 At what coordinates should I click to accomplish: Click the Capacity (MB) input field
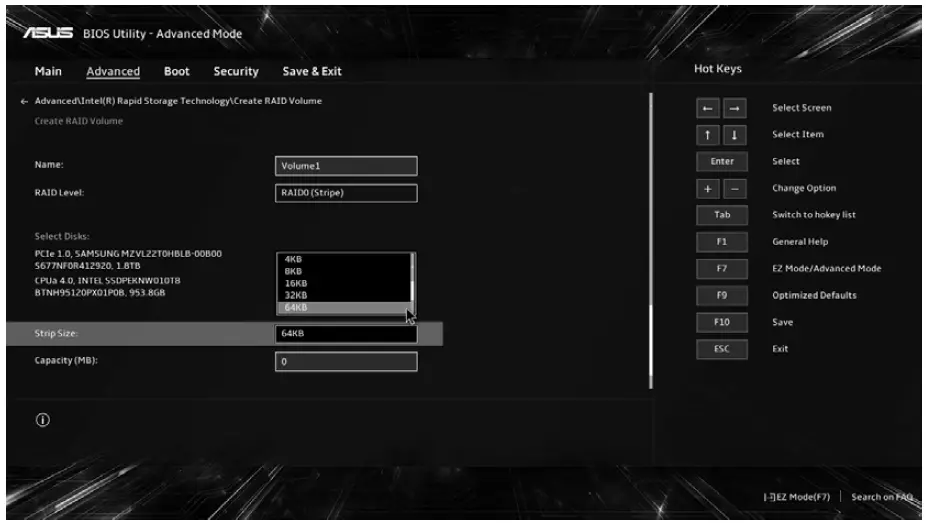coord(346,361)
